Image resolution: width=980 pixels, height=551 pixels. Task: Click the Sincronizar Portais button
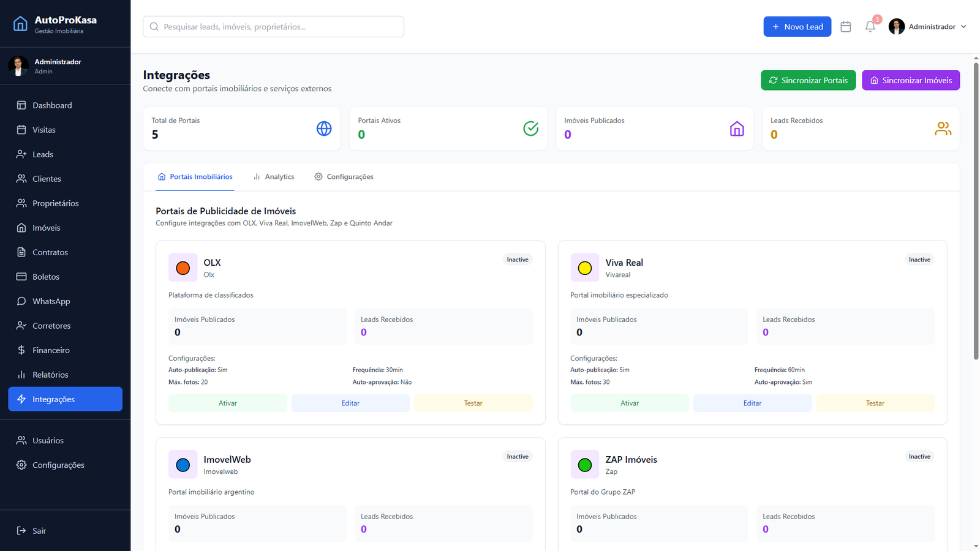808,80
